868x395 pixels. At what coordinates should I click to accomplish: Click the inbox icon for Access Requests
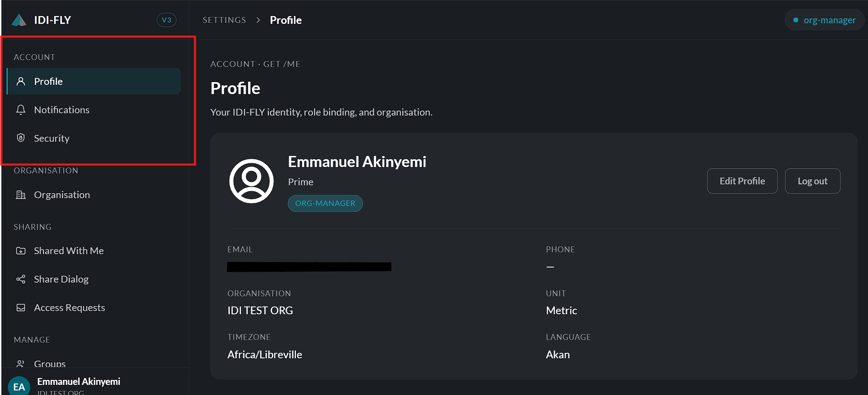[21, 307]
